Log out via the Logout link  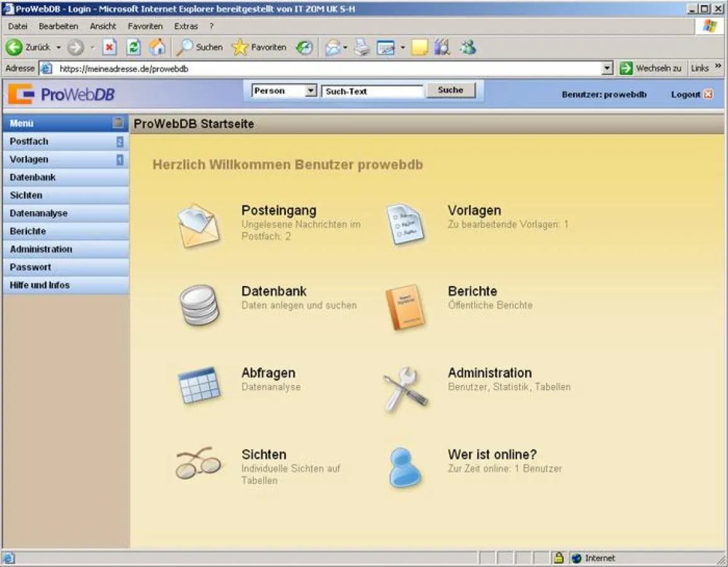(685, 94)
